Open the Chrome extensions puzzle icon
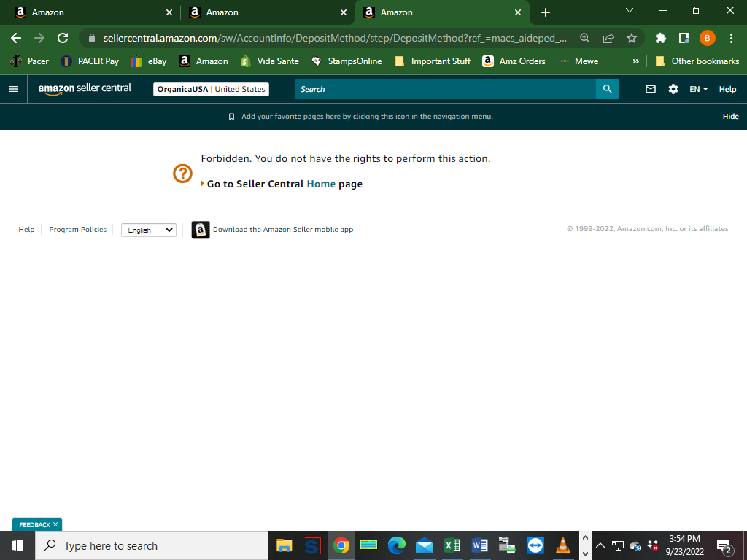The height and width of the screenshot is (560, 747). point(659,37)
